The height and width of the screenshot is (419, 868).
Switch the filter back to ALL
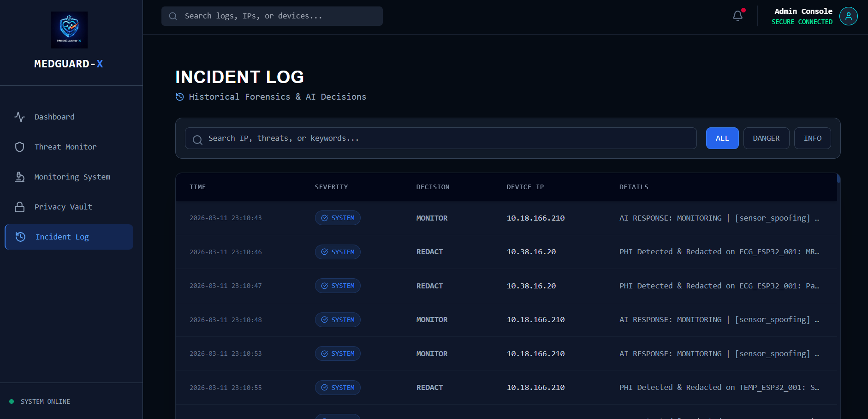click(722, 138)
